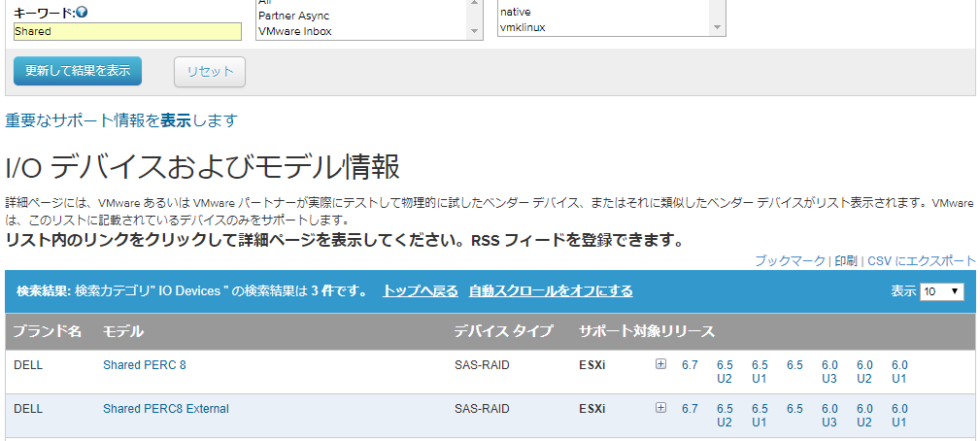Click the 6.0 U1 release link for Shared PERC 8
Viewport: 980px width, 441px height.
[x=899, y=372]
